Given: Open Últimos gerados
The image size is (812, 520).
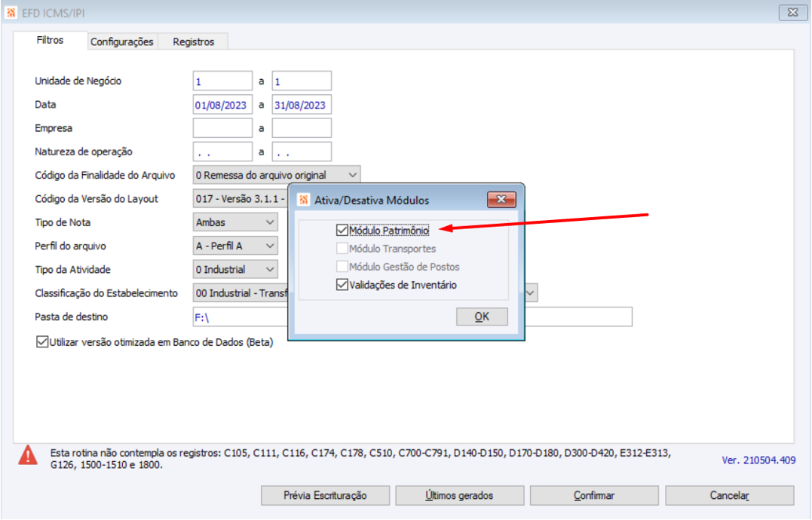Looking at the screenshot, I should click(x=459, y=495).
